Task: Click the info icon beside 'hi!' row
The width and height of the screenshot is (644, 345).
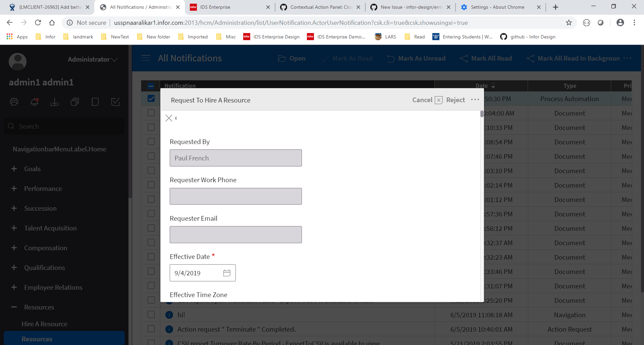Action: (x=169, y=315)
